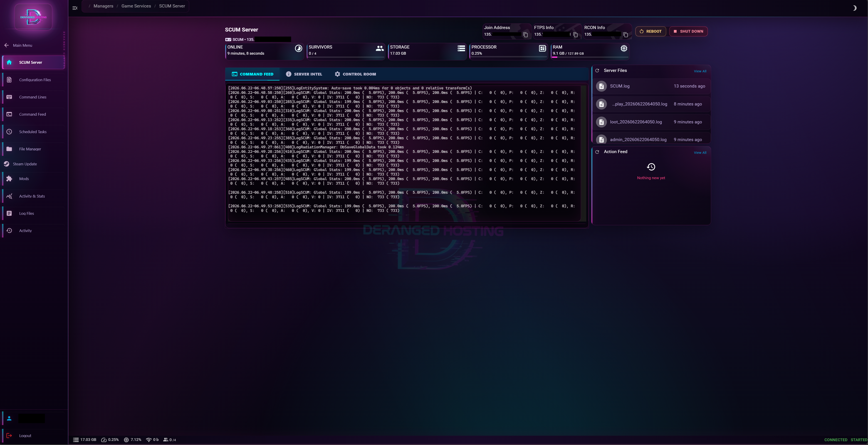Viewport: 868px width, 445px height.
Task: Click the ONLINE uptime clock icon
Action: tap(298, 49)
